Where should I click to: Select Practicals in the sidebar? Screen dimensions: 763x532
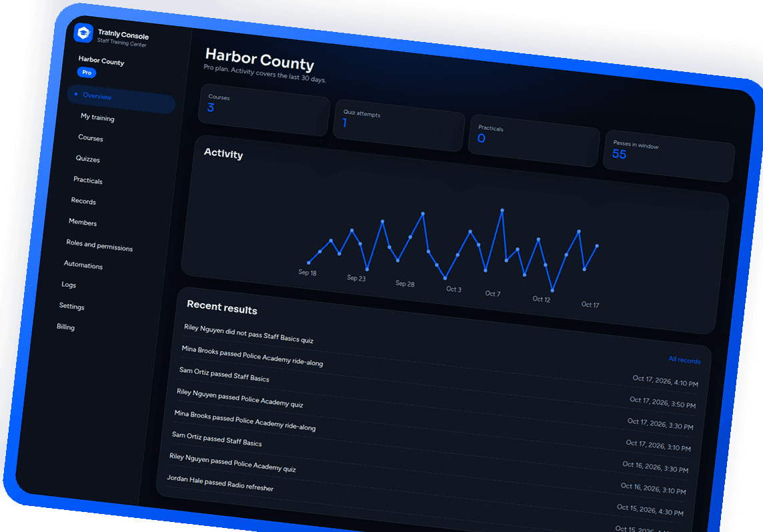(x=87, y=181)
